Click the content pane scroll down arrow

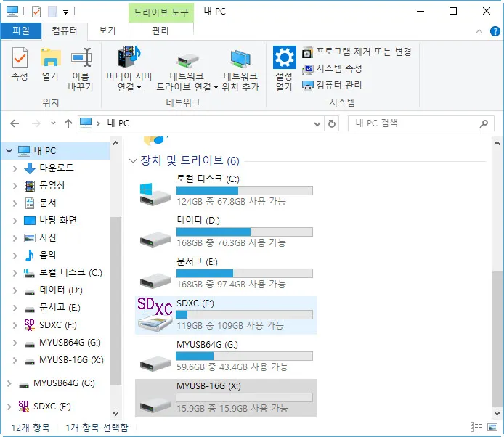point(497,413)
